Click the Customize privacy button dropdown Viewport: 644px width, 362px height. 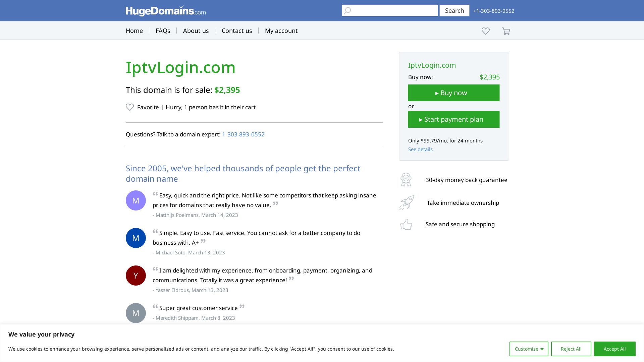pyautogui.click(x=529, y=349)
